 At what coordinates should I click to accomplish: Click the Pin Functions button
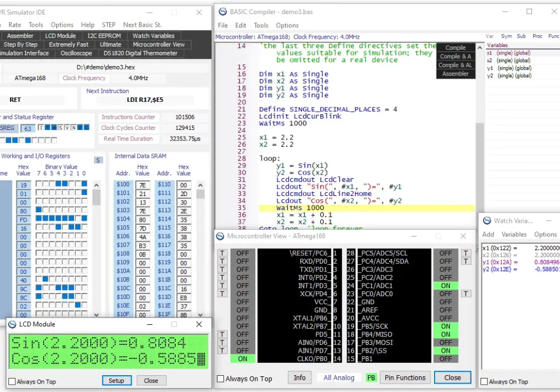405,377
